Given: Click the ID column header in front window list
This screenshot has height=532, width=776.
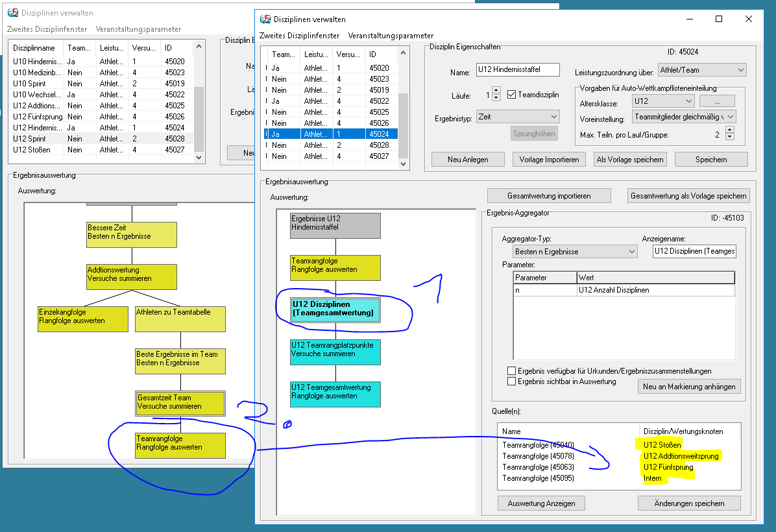Looking at the screenshot, I should [381, 54].
